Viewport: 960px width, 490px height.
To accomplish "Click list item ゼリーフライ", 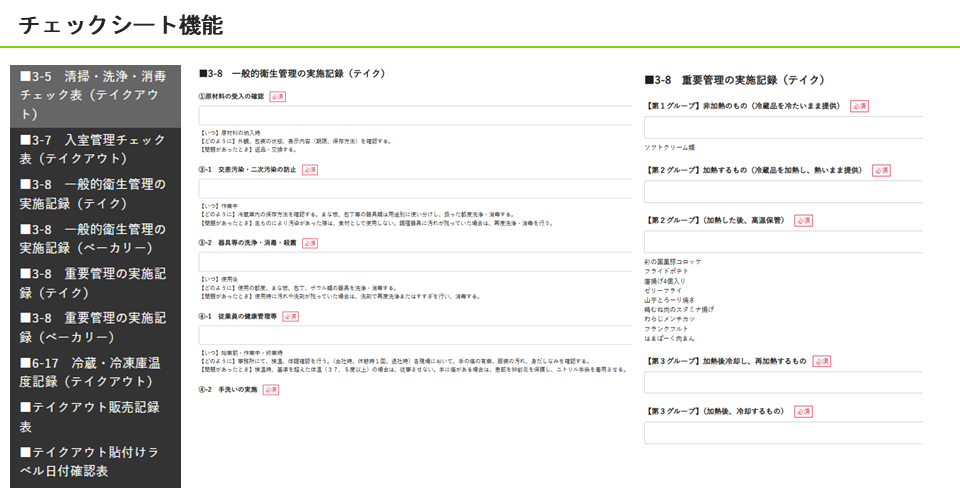I will [662, 290].
